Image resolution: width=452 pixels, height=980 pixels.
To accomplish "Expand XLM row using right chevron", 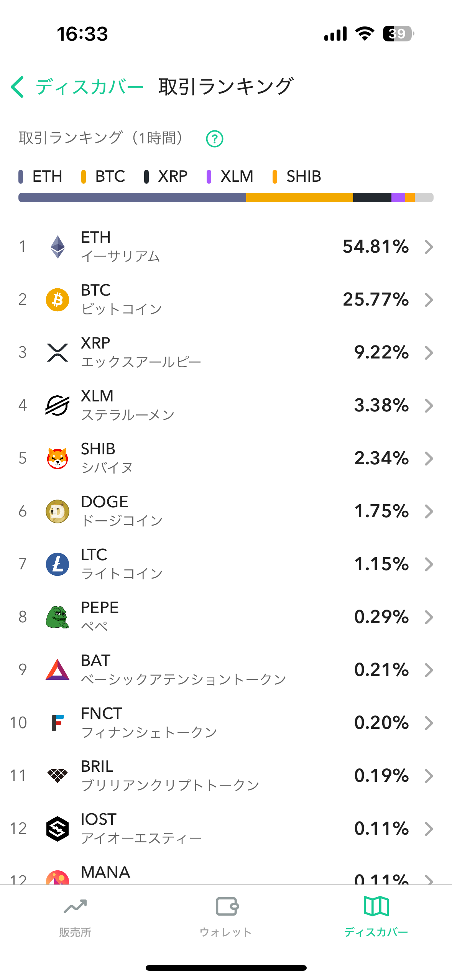I will coord(429,405).
